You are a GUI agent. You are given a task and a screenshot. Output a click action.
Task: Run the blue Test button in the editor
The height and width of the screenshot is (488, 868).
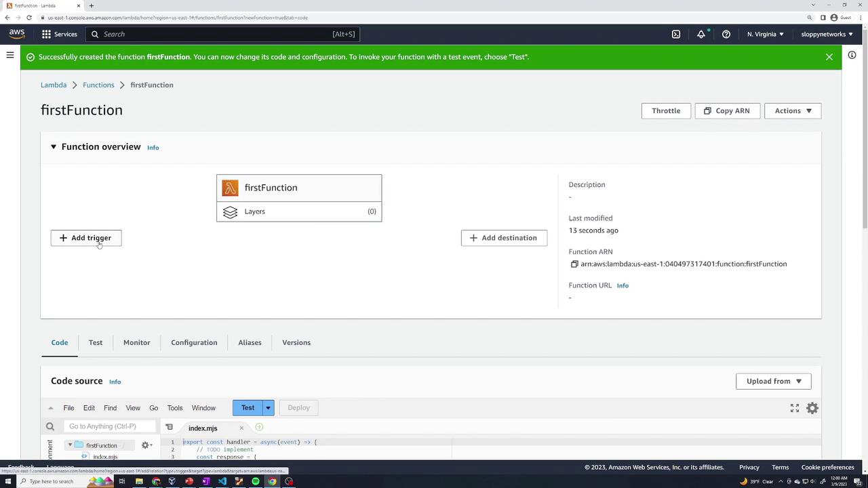pos(248,408)
